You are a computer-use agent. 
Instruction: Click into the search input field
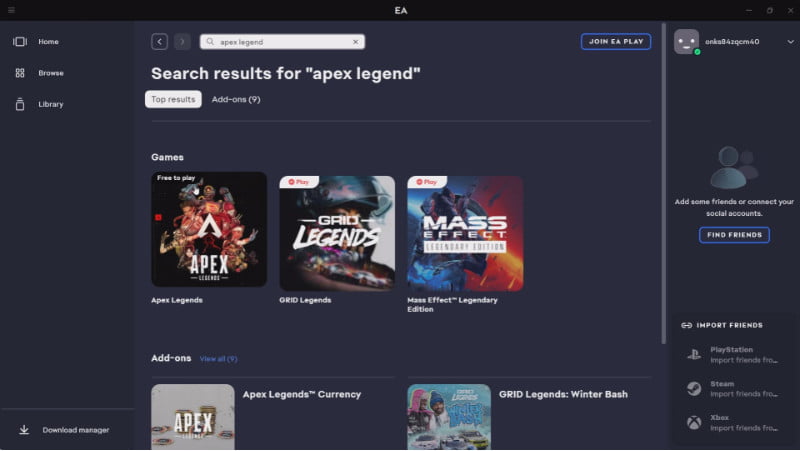click(x=282, y=42)
